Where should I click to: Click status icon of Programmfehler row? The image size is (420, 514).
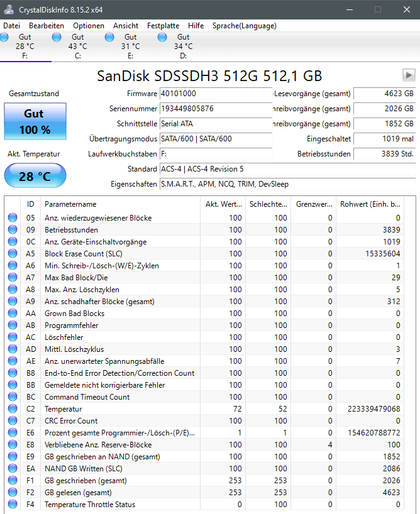pyautogui.click(x=13, y=325)
